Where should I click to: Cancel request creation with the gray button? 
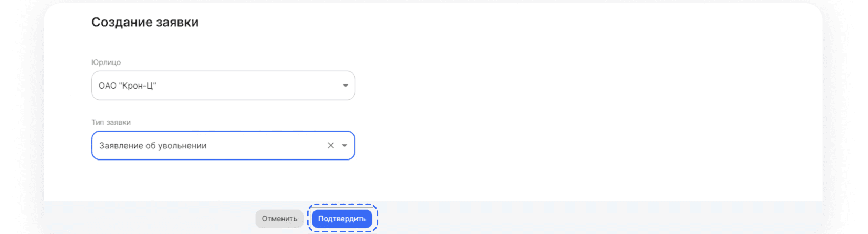279,219
